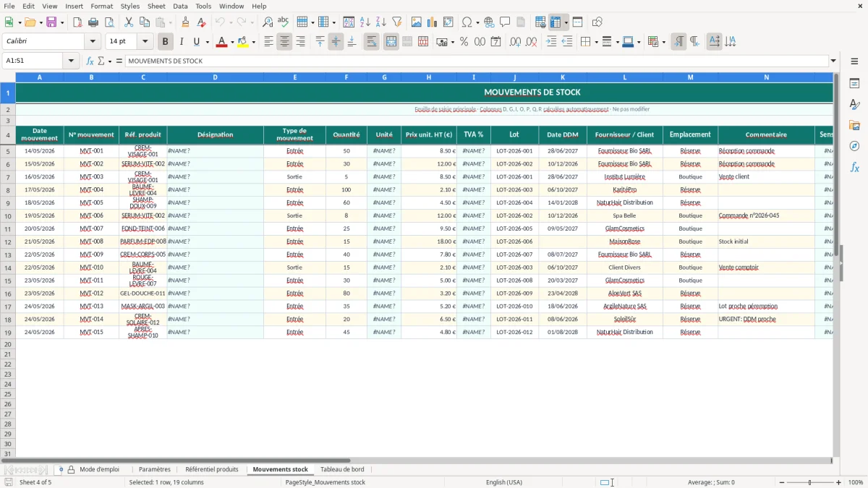The height and width of the screenshot is (488, 868).
Task: Open Find and Replace
Action: pos(268,22)
